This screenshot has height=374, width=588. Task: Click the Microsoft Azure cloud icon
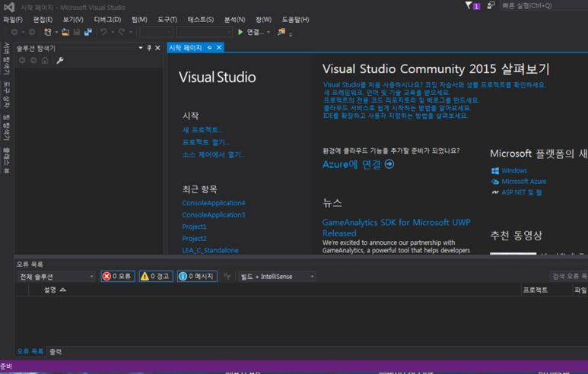tap(495, 182)
